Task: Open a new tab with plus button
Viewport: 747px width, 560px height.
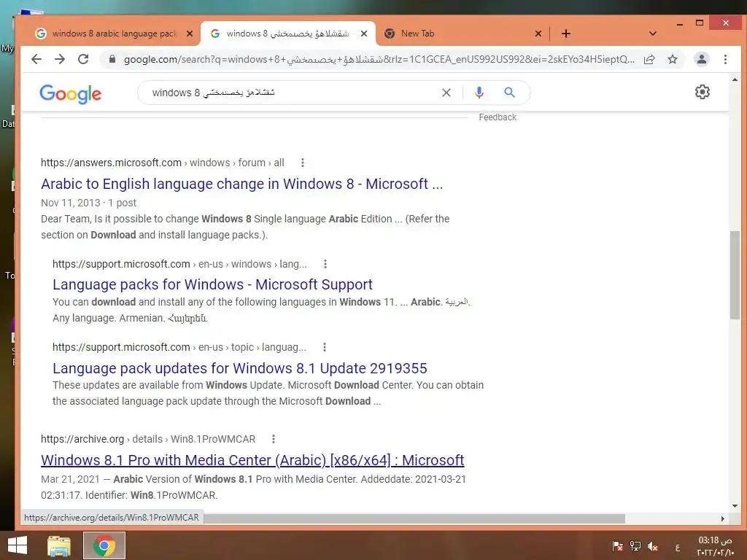Action: (566, 34)
